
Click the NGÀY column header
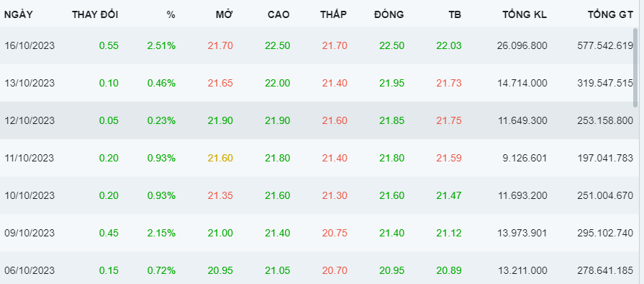pos(19,15)
